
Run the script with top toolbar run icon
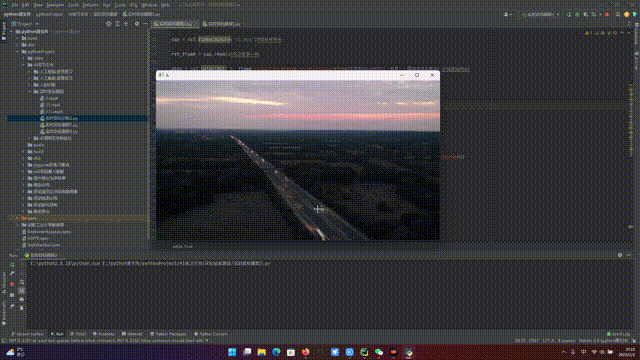pyautogui.click(x=569, y=15)
